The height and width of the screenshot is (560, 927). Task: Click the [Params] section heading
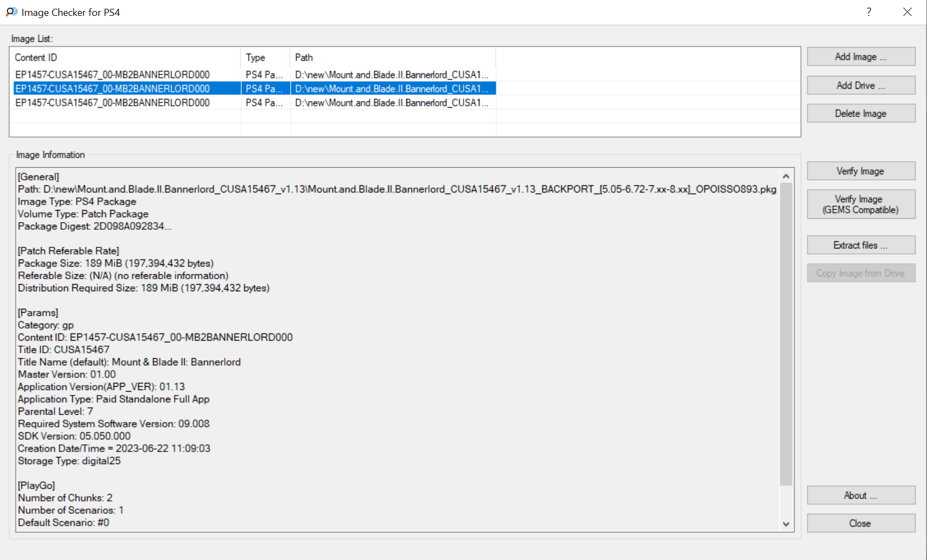[38, 313]
